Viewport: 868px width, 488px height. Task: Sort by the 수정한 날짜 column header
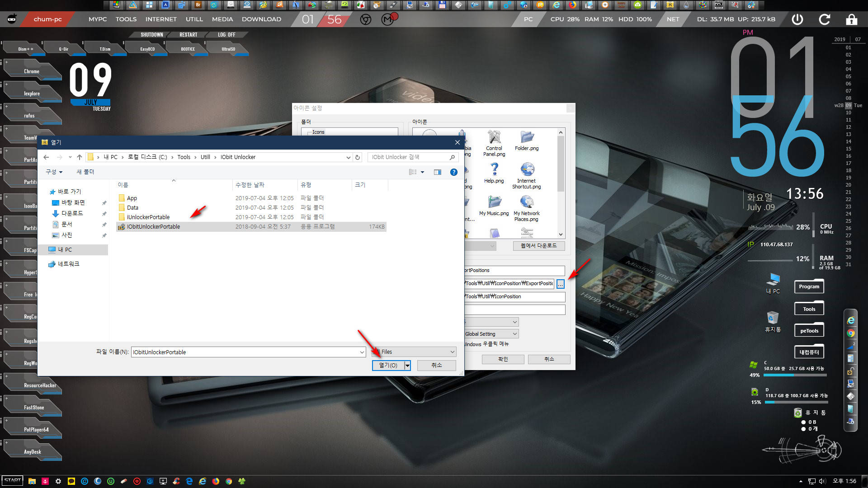[x=265, y=185]
